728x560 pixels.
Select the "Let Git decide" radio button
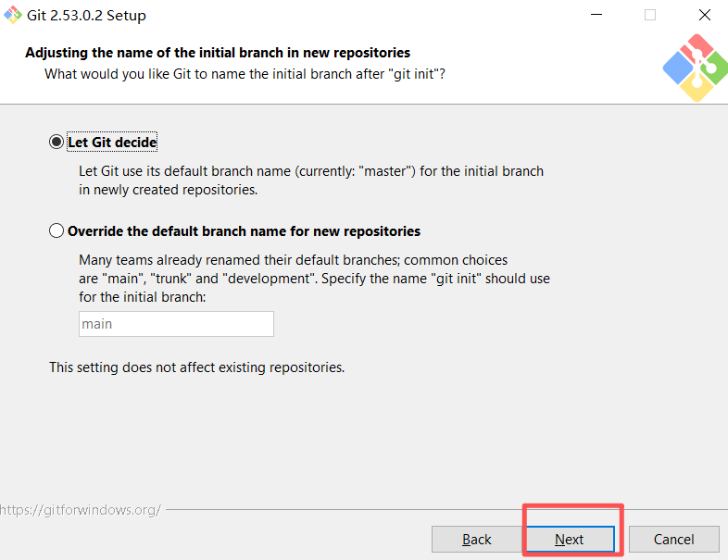pos(57,143)
